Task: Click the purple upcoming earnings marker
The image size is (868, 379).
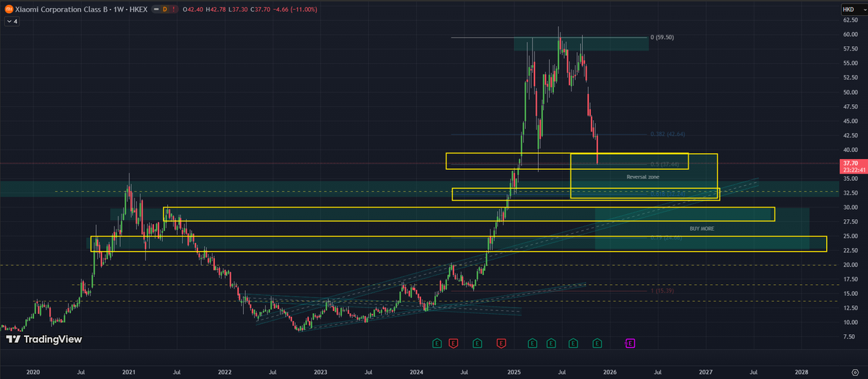Action: coord(629,343)
